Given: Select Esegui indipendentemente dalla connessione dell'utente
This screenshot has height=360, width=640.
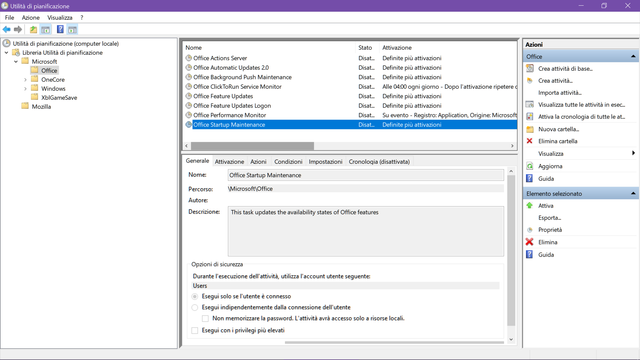Looking at the screenshot, I should pos(195,307).
